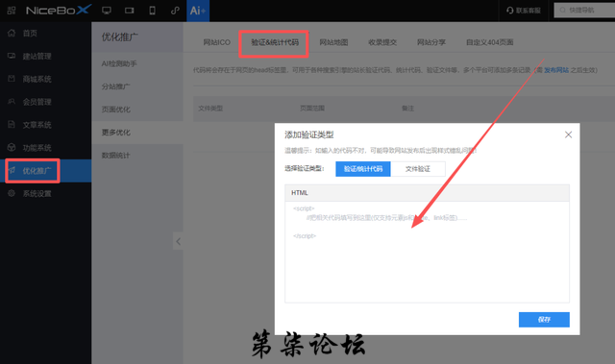The height and width of the screenshot is (364, 615).
Task: Click the 备注 column header
Action: 407,109
